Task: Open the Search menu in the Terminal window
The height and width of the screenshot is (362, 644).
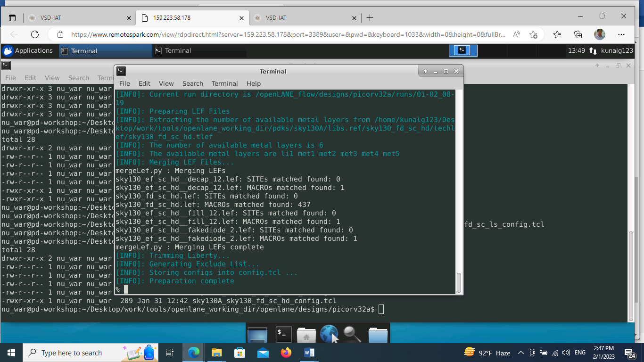Action: [x=193, y=83]
